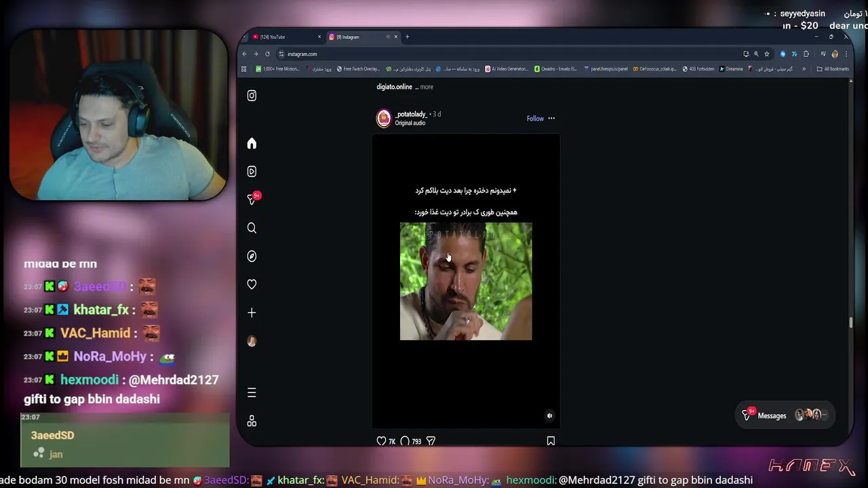
Task: Close the Instagram tab
Action: 396,37
